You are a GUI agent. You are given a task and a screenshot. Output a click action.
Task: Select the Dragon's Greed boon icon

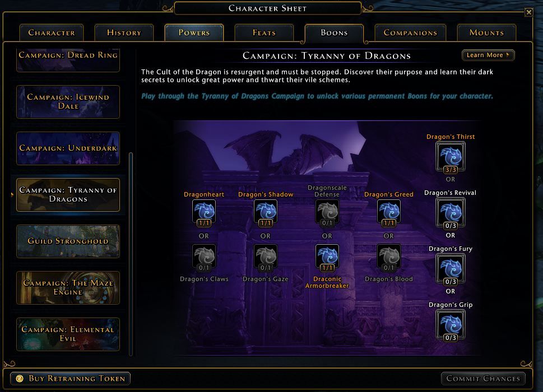click(x=389, y=212)
